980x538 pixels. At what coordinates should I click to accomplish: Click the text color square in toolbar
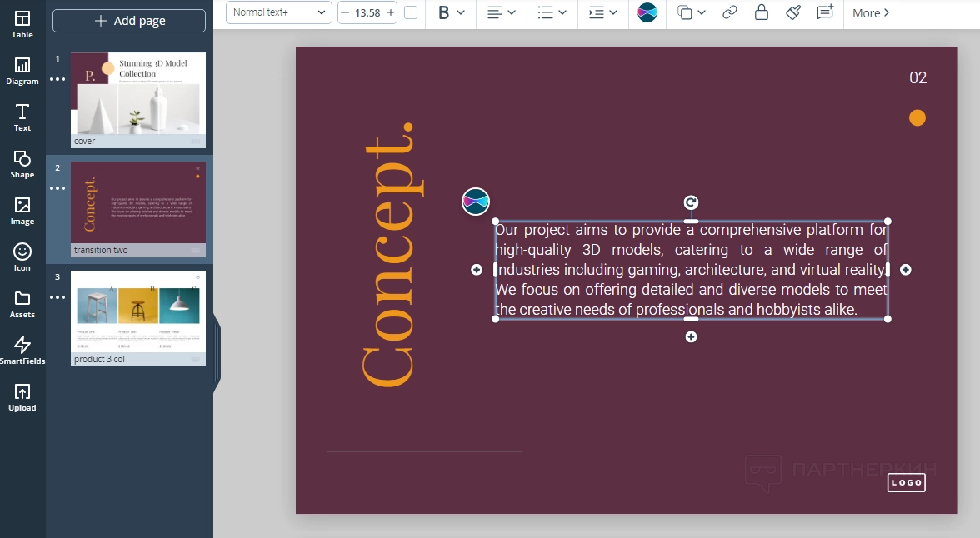point(411,12)
